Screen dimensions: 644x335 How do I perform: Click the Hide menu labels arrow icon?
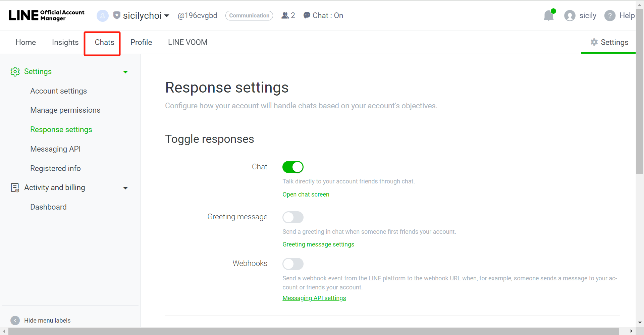(15, 320)
